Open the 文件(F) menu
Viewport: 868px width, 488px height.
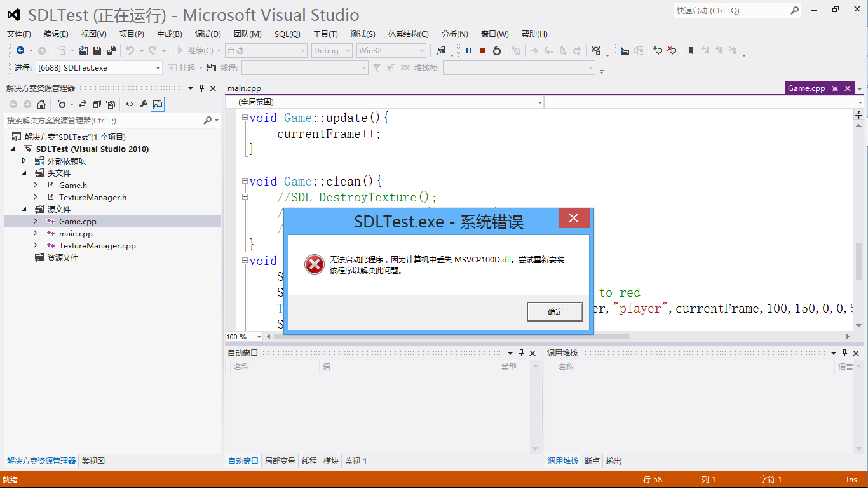click(19, 34)
